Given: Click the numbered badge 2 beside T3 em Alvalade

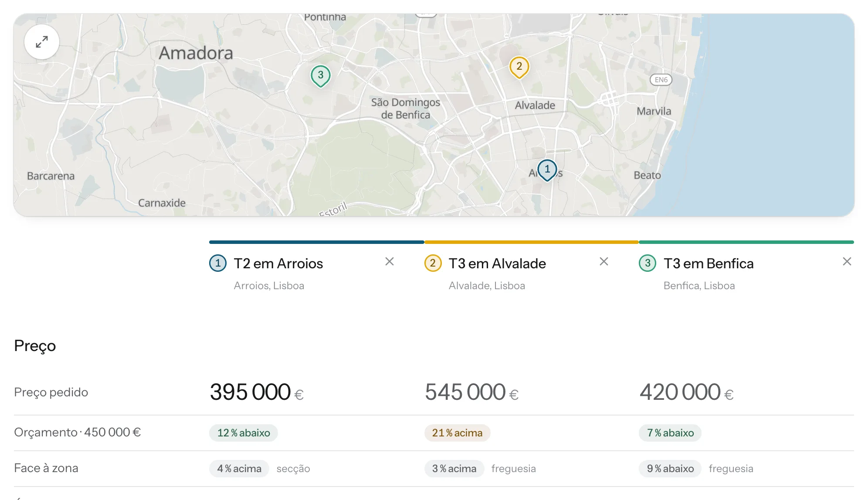Looking at the screenshot, I should 433,263.
